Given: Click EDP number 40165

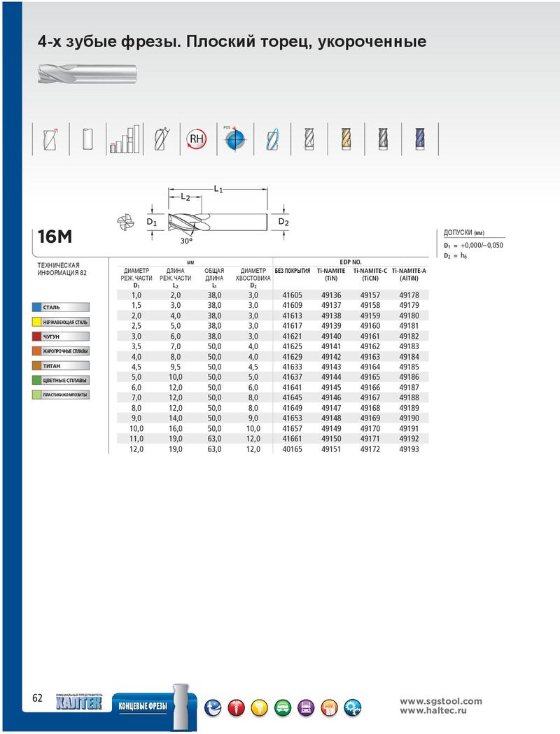Looking at the screenshot, I should [292, 449].
